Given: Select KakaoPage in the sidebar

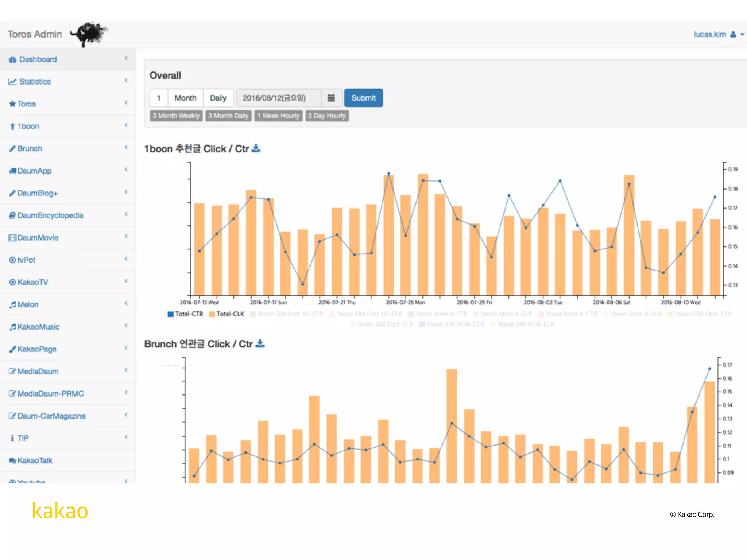Looking at the screenshot, I should tap(36, 349).
